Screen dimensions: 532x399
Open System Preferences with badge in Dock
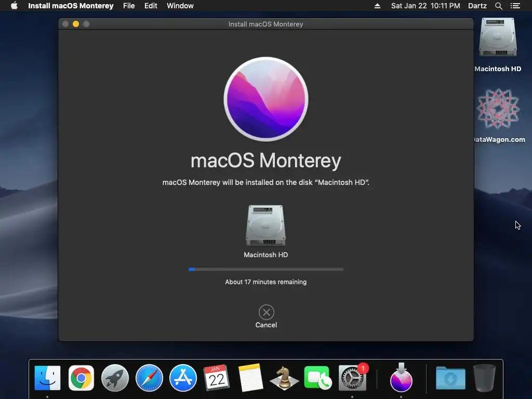pyautogui.click(x=353, y=378)
